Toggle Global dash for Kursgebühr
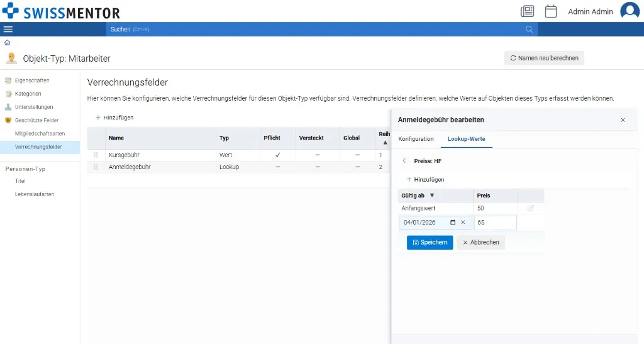The height and width of the screenshot is (344, 644). point(357,155)
